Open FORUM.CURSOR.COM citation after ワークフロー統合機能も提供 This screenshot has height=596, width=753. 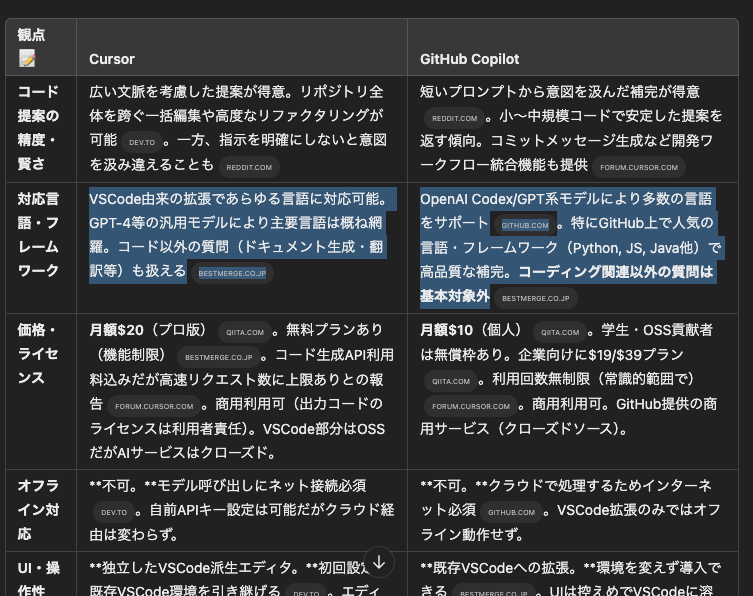tap(639, 167)
